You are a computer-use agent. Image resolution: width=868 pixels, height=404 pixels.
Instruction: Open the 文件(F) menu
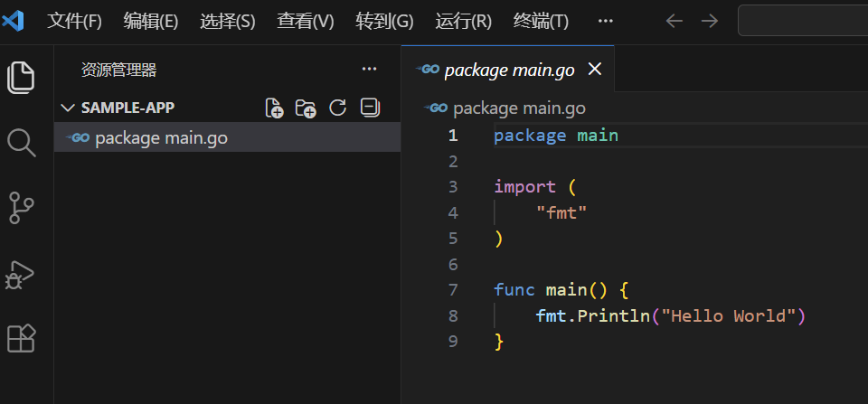click(x=74, y=21)
